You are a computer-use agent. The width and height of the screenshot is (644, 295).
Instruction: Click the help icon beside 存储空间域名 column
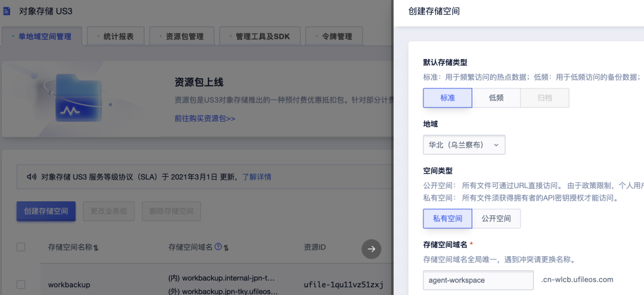point(218,247)
